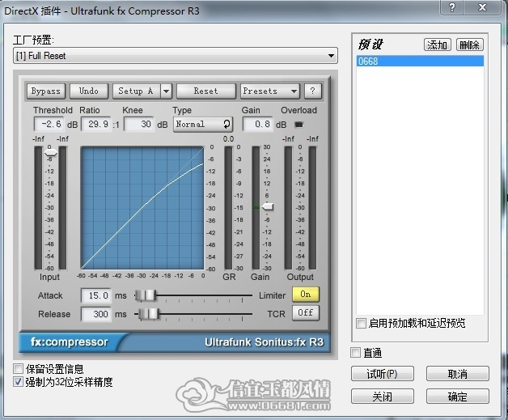Screen dimensions: 508x420
Task: Enable the 保留设置信息 checkbox
Action: tap(18, 369)
